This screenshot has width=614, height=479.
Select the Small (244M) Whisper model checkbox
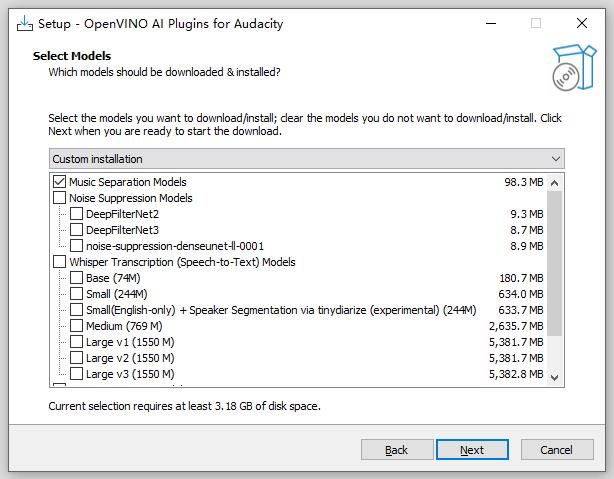point(76,294)
